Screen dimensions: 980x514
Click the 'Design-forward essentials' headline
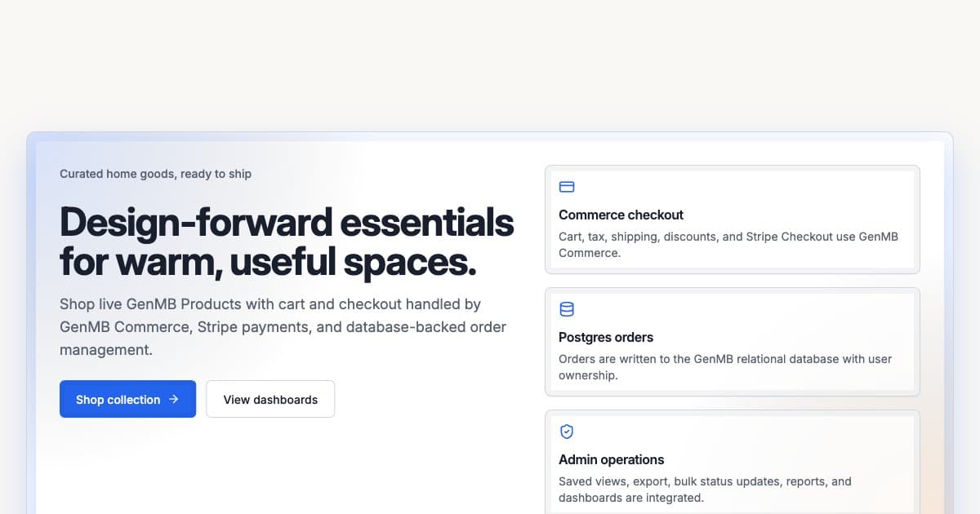pyautogui.click(x=287, y=241)
